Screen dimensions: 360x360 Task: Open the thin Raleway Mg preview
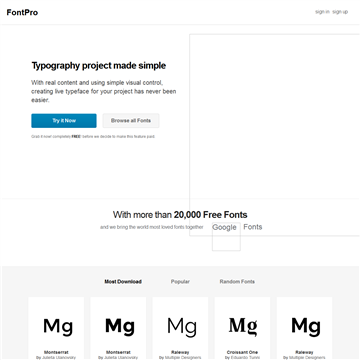pyautogui.click(x=182, y=327)
